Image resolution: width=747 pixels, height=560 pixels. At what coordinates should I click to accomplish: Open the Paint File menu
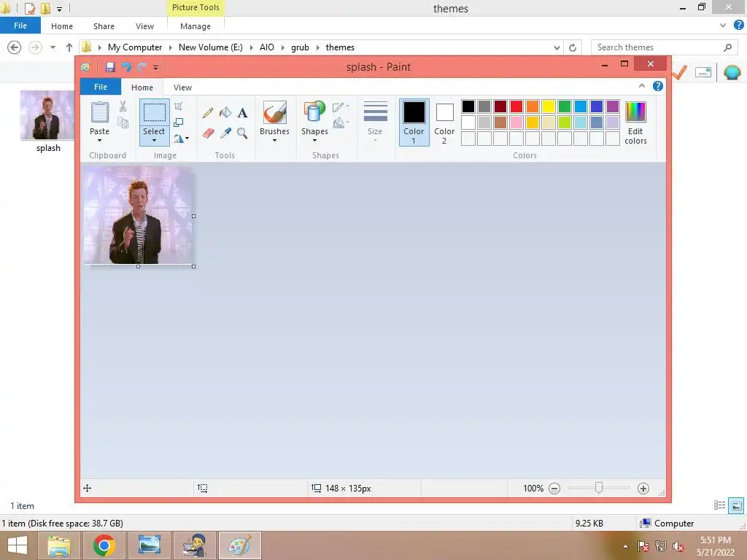point(101,87)
